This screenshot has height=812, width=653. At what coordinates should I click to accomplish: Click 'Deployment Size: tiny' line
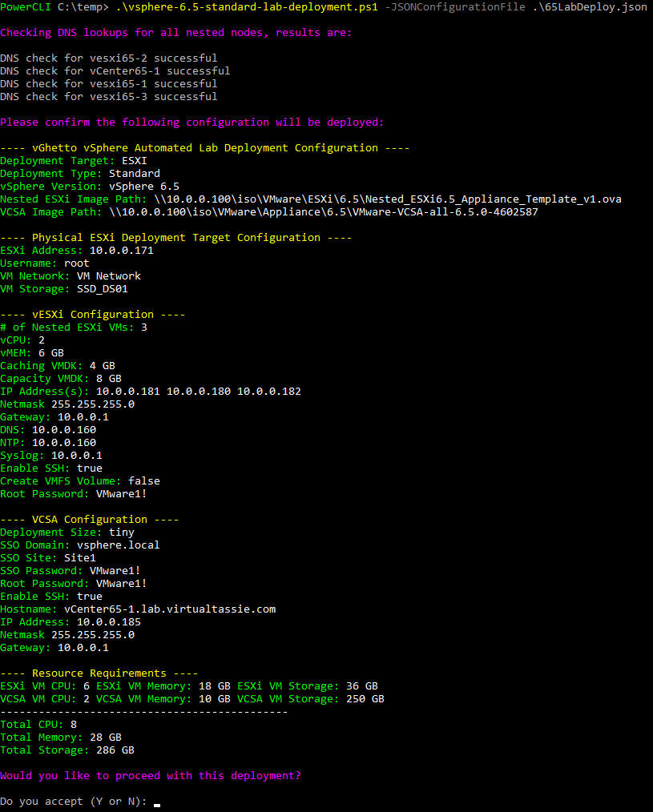point(67,533)
